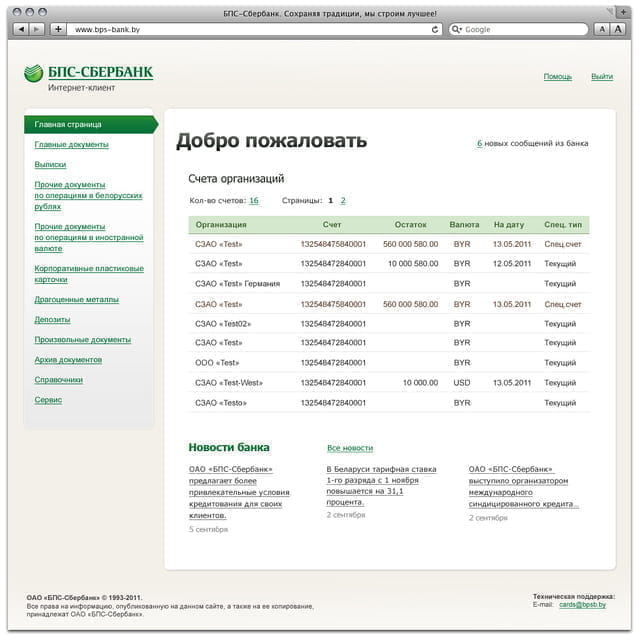Open news about международного синдицированного кредита

click(524, 486)
